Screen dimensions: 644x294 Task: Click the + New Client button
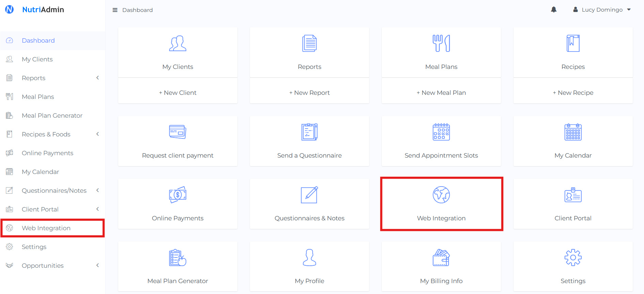pos(178,91)
